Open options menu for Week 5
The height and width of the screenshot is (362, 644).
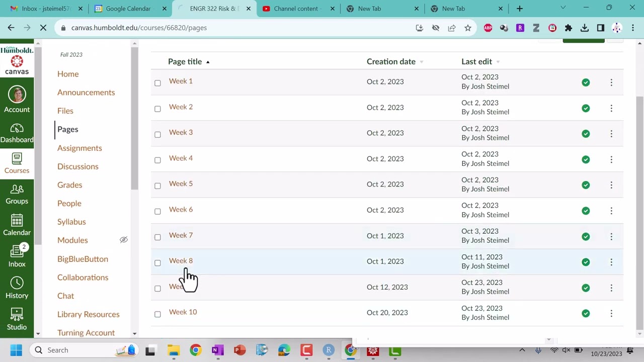pos(611,185)
